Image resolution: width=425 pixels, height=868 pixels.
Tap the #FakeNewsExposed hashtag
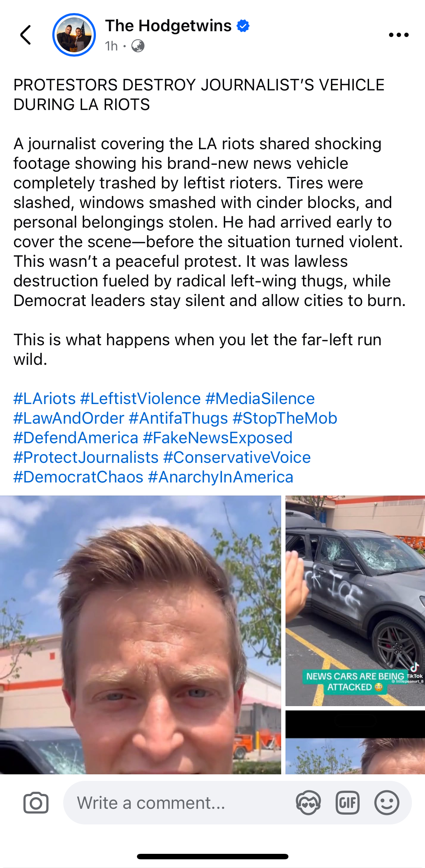pos(218,438)
